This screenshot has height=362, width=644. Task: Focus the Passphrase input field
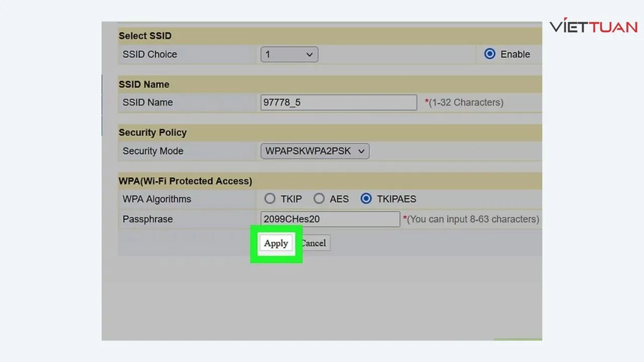(x=330, y=219)
